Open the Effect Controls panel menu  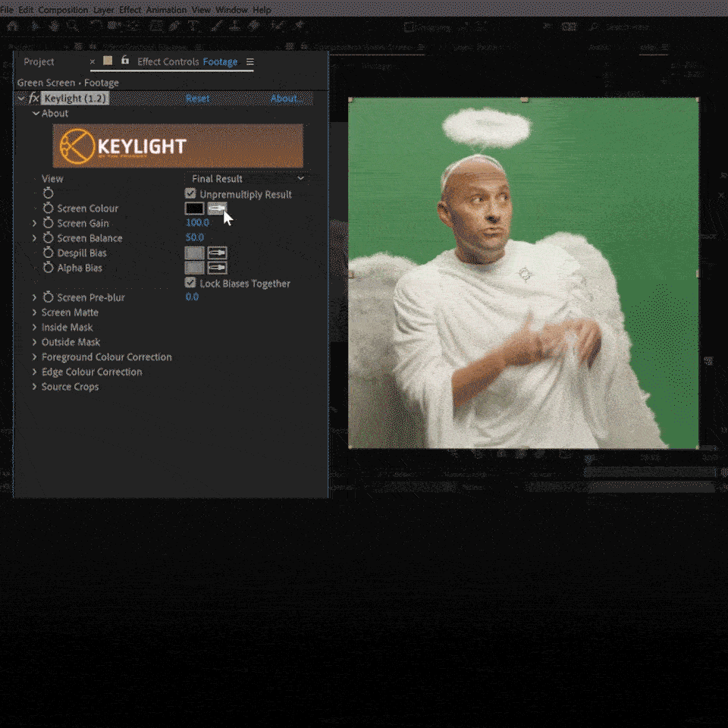(250, 61)
